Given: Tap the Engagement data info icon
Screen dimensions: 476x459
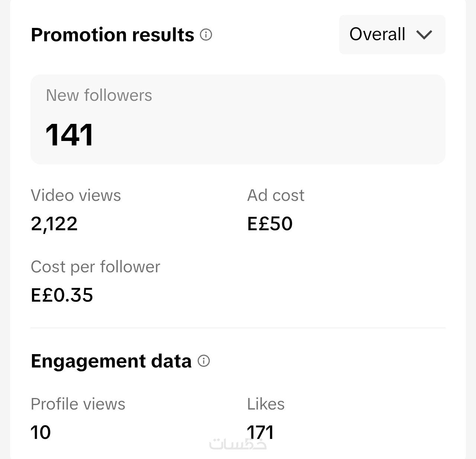Looking at the screenshot, I should [204, 361].
